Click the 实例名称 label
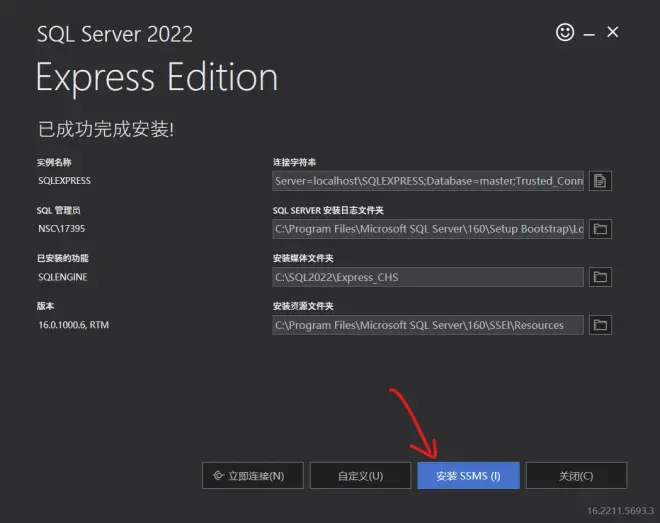Image resolution: width=660 pixels, height=523 pixels. click(54, 162)
